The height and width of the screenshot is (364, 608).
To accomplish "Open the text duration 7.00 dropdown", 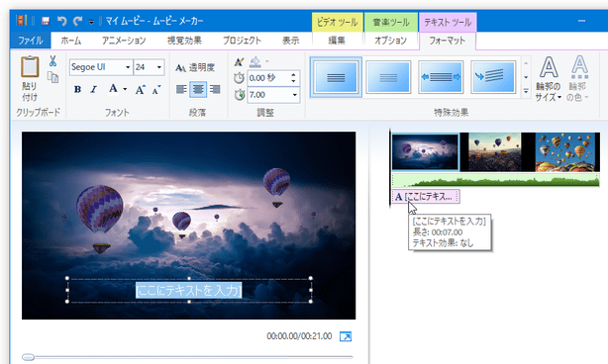I will pyautogui.click(x=295, y=95).
